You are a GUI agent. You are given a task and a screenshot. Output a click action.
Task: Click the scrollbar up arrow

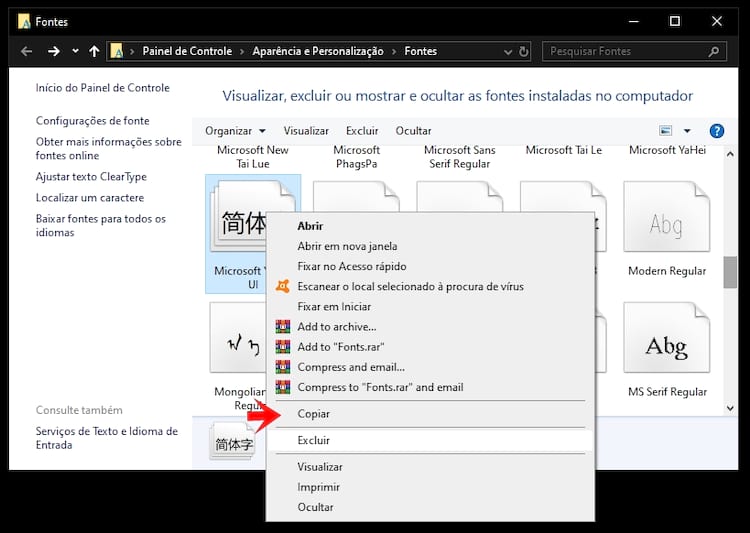click(730, 154)
